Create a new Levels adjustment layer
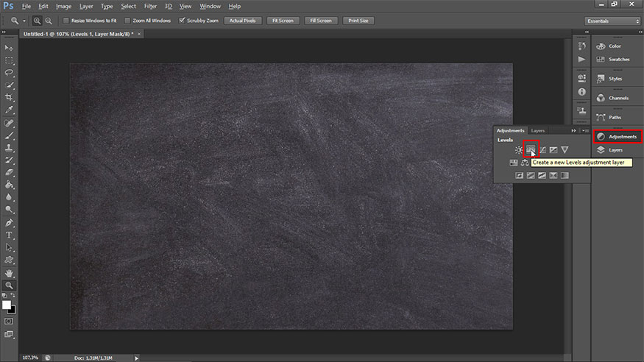Image resolution: width=644 pixels, height=362 pixels. pyautogui.click(x=531, y=150)
